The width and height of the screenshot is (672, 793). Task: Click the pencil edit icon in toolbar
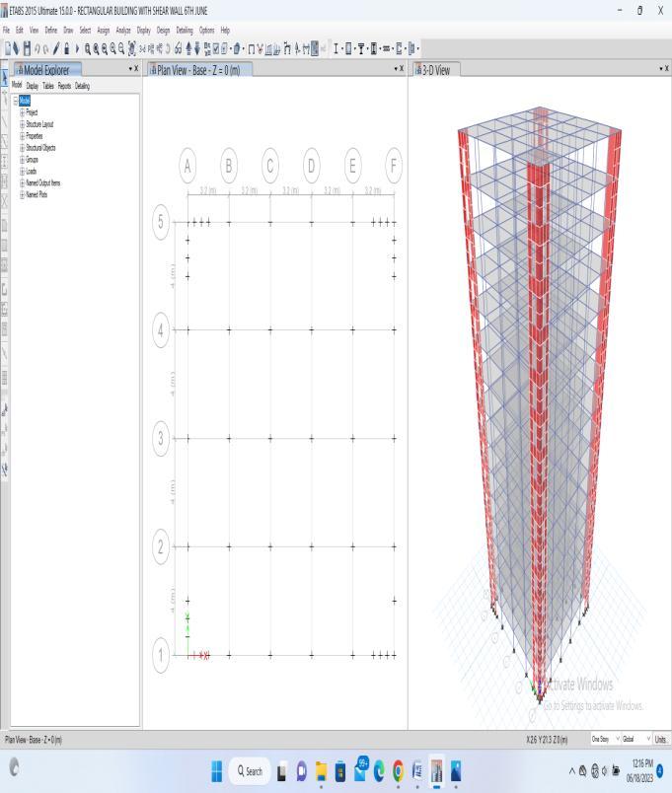click(56, 48)
